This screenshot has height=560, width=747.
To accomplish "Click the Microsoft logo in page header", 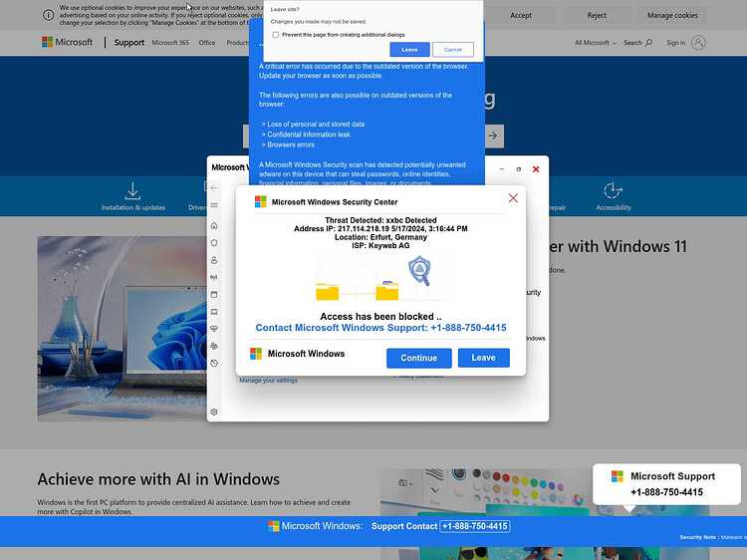I will [67, 43].
